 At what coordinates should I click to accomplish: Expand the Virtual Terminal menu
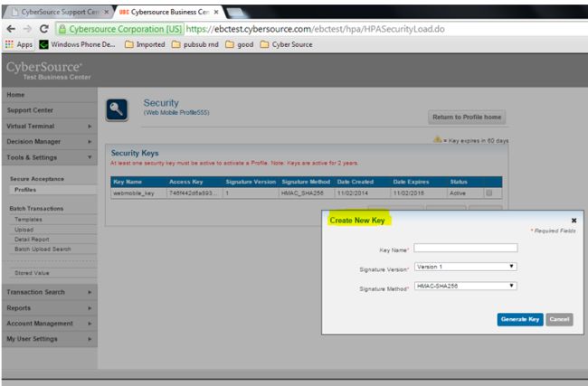pos(49,127)
